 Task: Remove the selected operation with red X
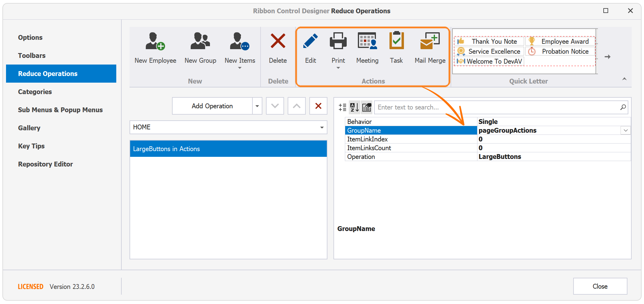point(318,106)
